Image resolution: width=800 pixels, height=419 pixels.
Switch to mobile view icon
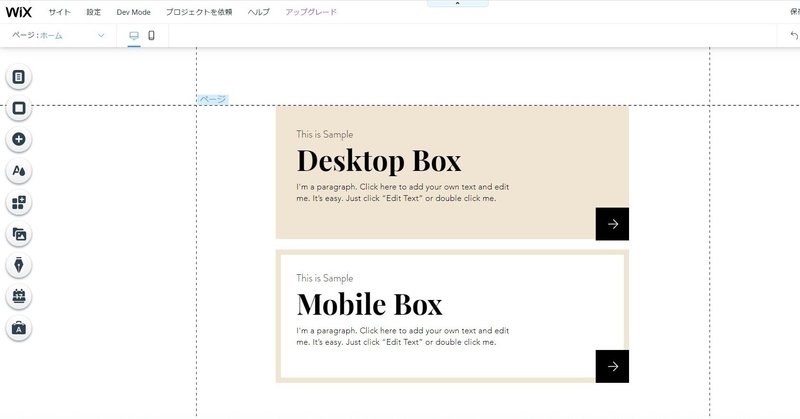coord(151,35)
